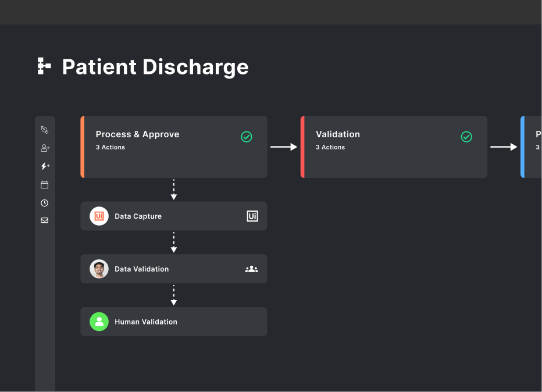Image resolution: width=542 pixels, height=392 pixels.
Task: Collapse the steps under Process & Approve
Action: [173, 147]
